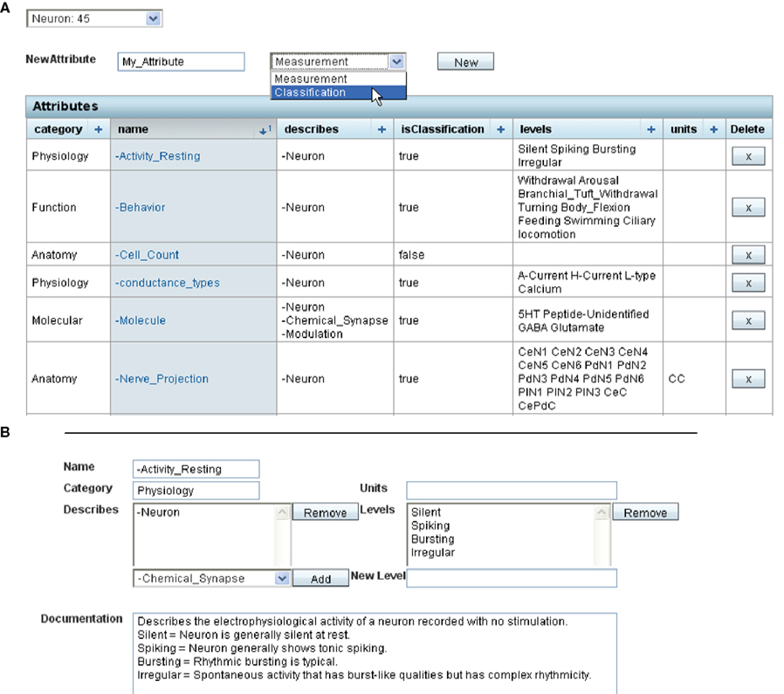Click the false value in Cell_Count row

pos(411,255)
